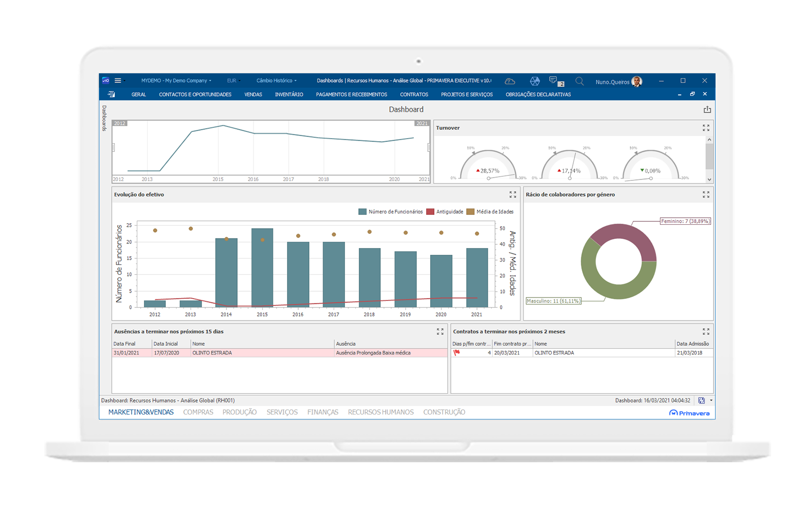Open the EUR currency dropdown
This screenshot has width=812, height=506.
tap(233, 81)
